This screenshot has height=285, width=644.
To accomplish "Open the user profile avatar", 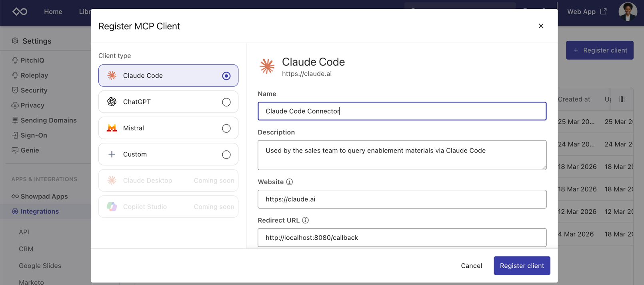I will point(628,12).
